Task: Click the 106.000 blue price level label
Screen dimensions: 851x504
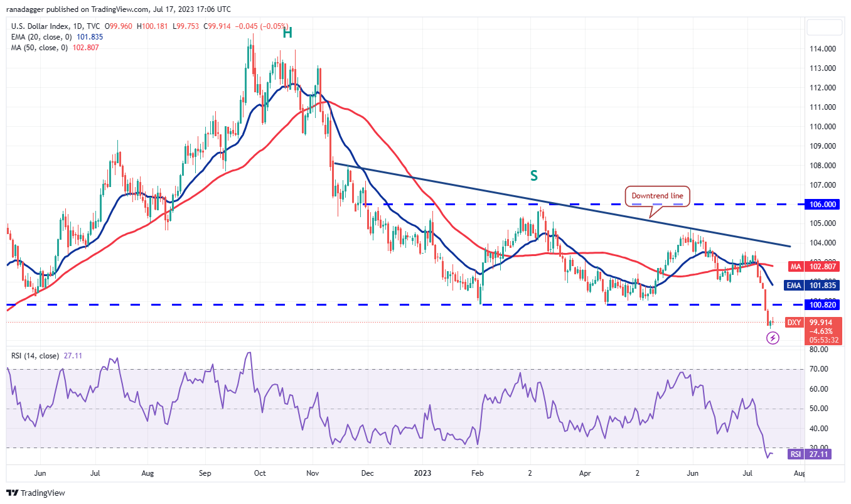Action: tap(823, 204)
